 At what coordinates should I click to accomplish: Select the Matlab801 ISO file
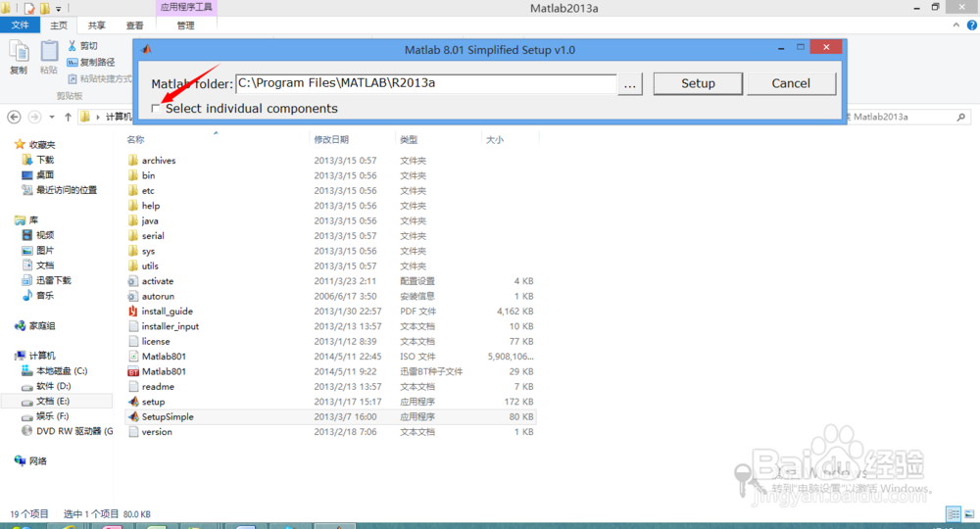click(x=164, y=357)
